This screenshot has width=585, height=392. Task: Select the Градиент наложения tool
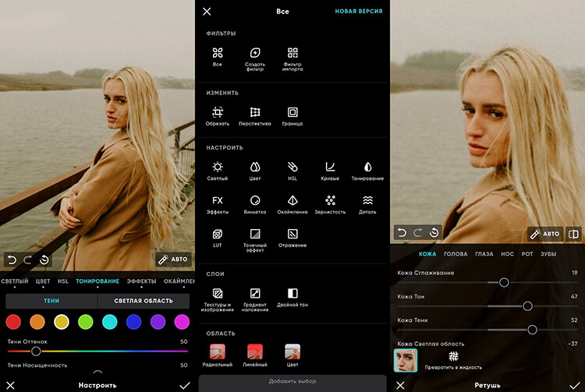255,293
